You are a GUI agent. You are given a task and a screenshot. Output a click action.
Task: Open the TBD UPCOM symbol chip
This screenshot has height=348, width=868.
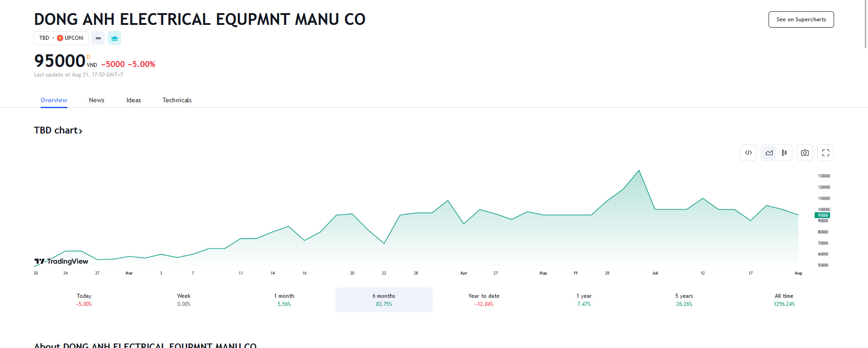coord(61,38)
